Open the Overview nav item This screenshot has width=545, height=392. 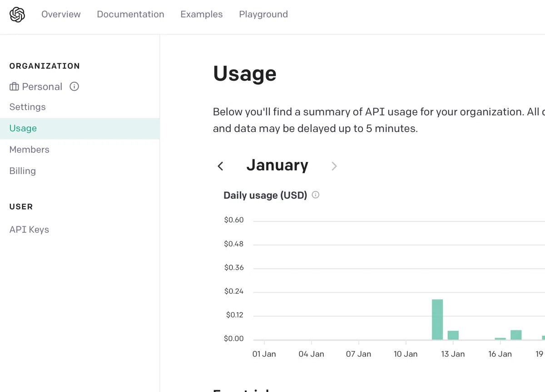click(x=61, y=15)
